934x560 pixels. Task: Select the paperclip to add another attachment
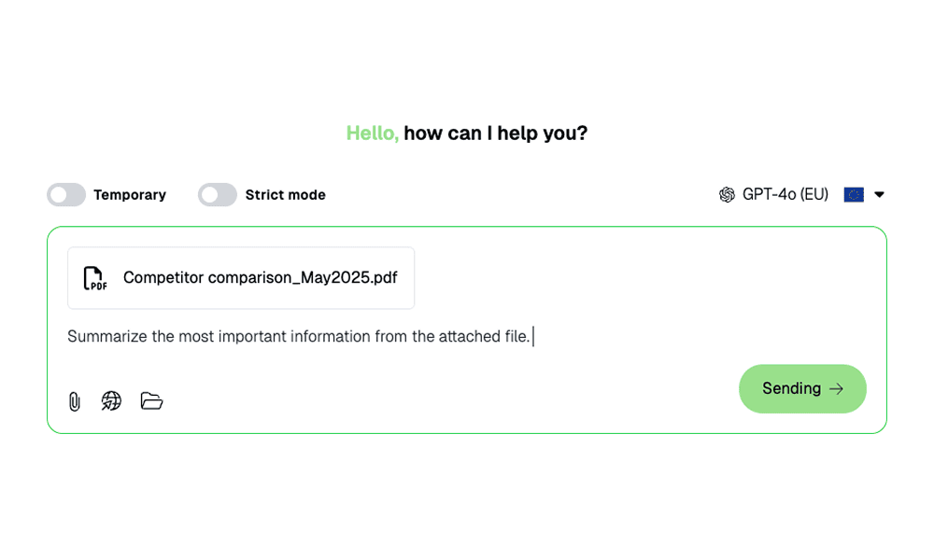pyautogui.click(x=75, y=400)
